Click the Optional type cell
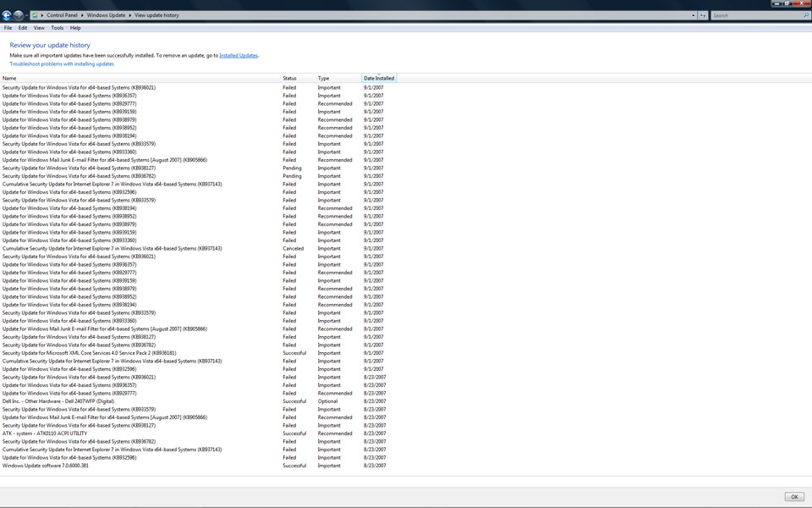 click(x=328, y=401)
